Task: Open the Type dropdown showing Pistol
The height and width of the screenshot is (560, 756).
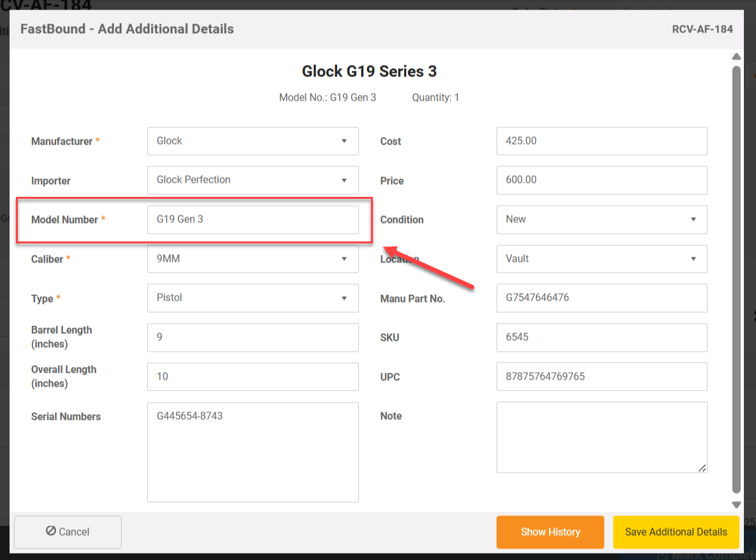Action: click(252, 298)
